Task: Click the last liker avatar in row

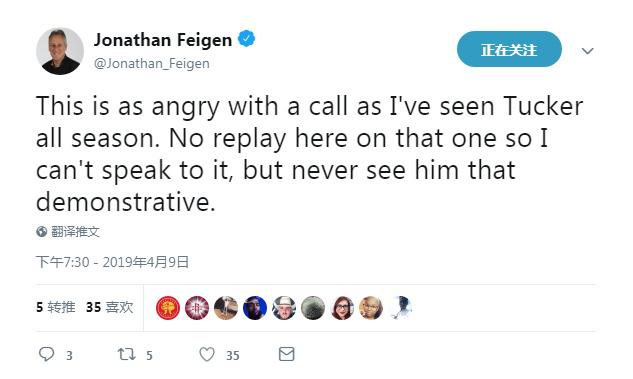Action: point(400,308)
